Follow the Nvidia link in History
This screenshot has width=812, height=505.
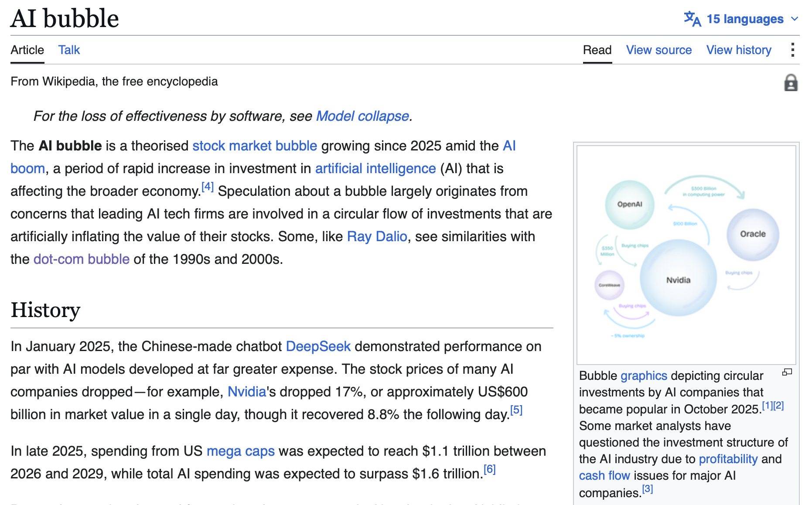[247, 392]
